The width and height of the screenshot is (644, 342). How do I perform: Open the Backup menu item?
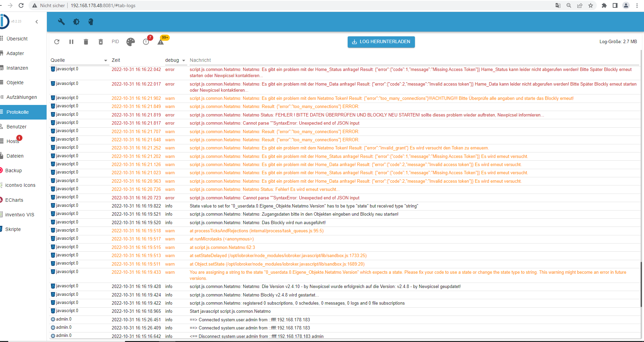tap(22, 170)
